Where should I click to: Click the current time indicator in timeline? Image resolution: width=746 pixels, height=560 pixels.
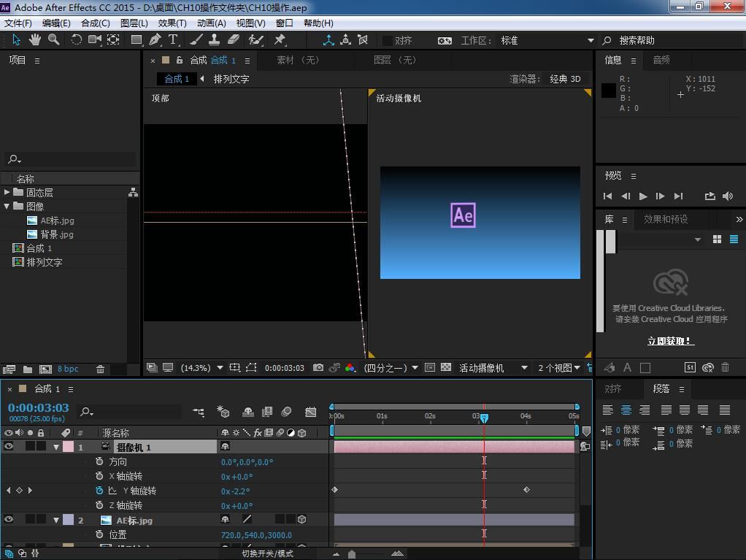[x=485, y=418]
